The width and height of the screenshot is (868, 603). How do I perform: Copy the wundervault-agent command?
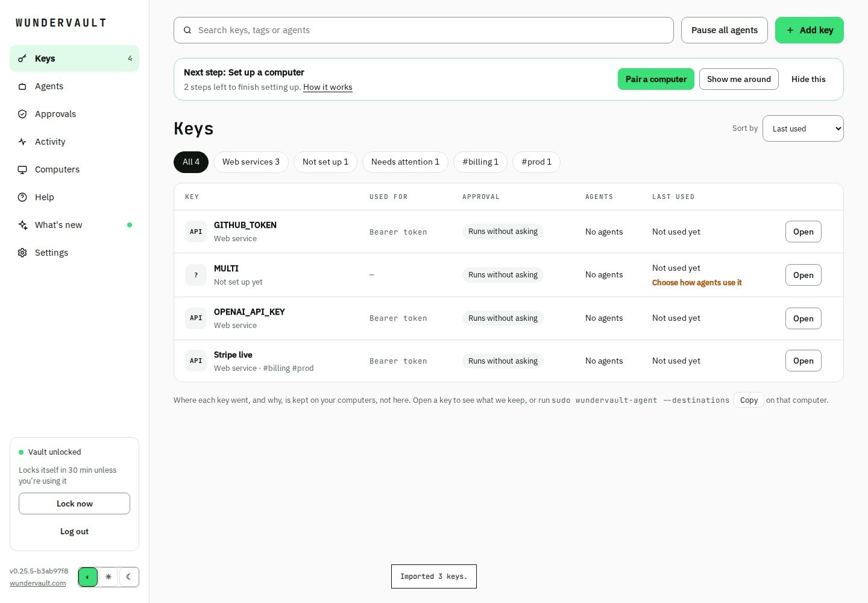749,400
